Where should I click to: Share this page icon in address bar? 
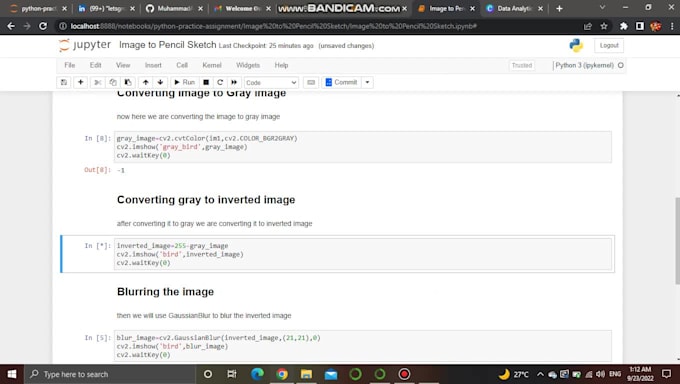point(588,26)
